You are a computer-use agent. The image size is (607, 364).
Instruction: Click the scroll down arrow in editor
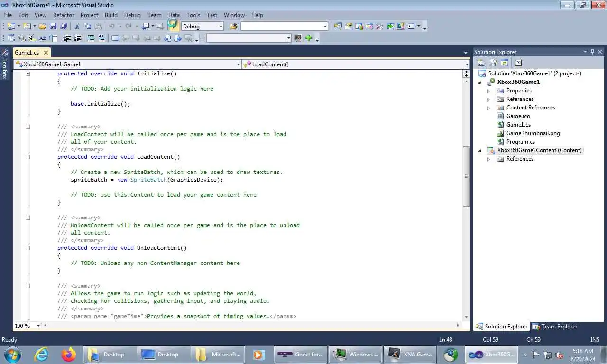466,317
